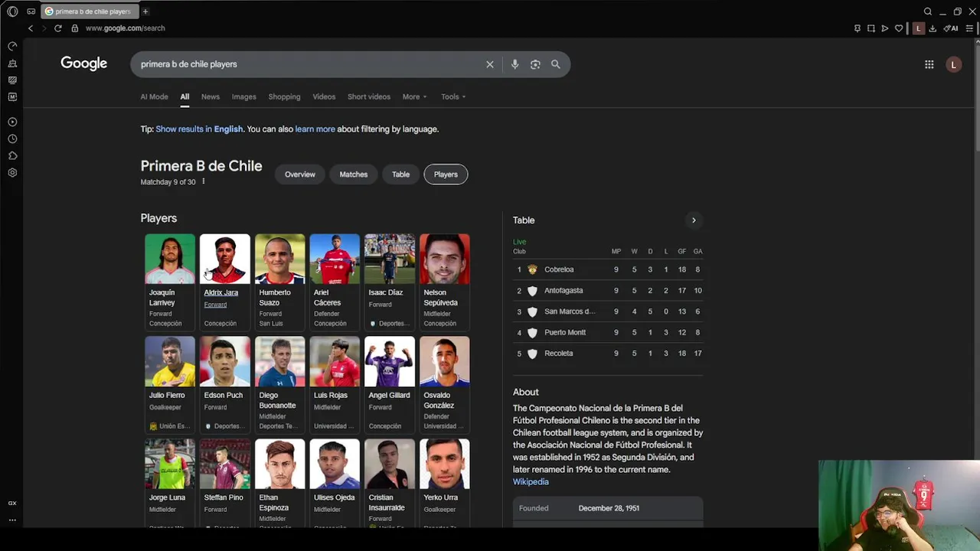
Task: Take a snapshot with toolbar icon
Action: [871, 28]
